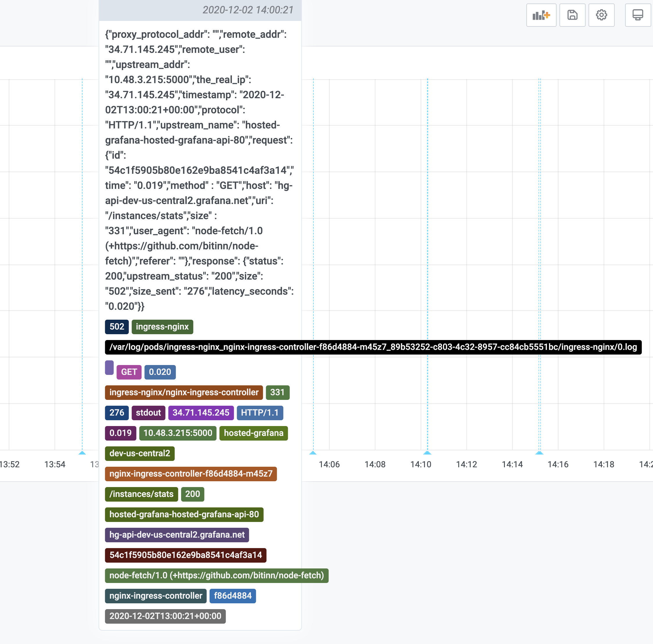
Task: Click the purple color square beside GET
Action: 109,368
